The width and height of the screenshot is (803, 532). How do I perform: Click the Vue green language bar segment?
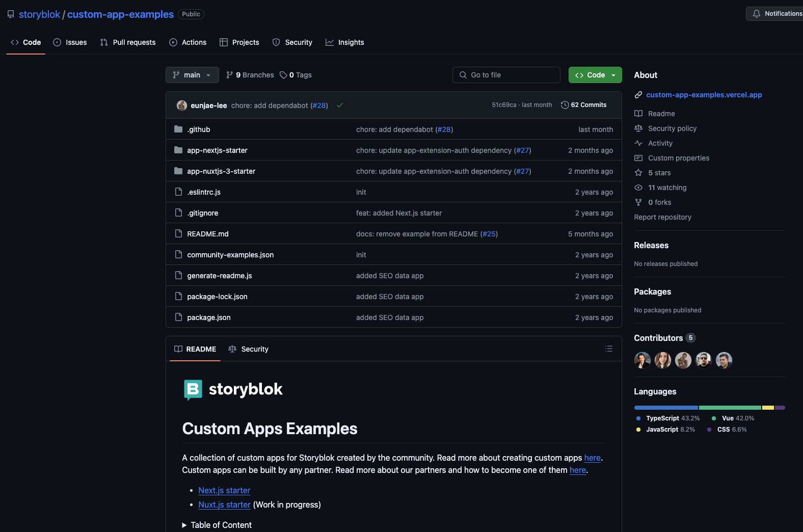tap(730, 408)
